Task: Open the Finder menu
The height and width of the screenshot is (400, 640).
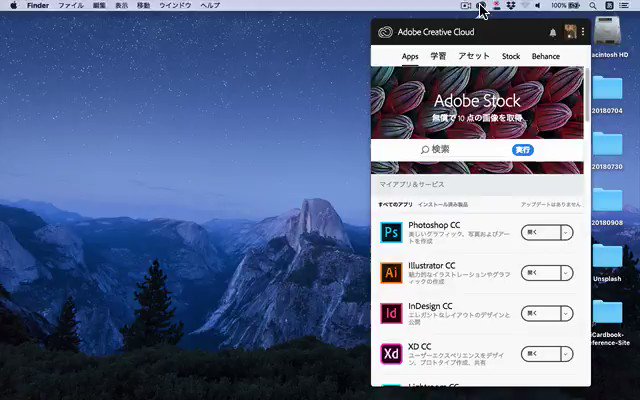Action: click(x=38, y=5)
